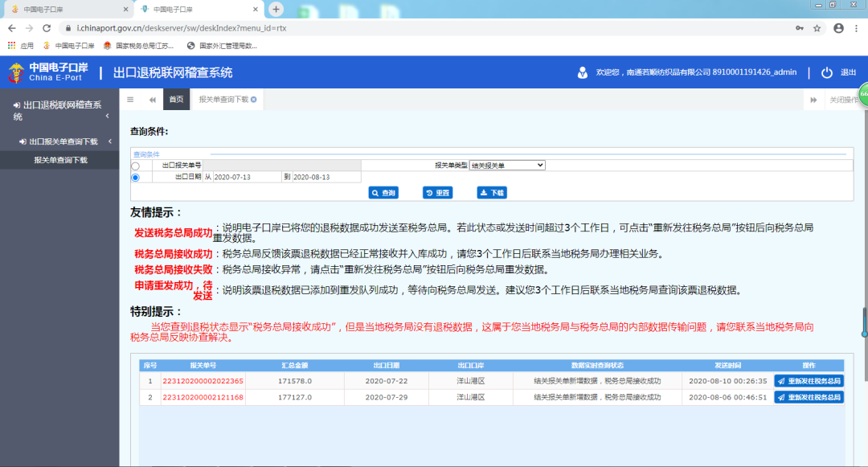Viewport: 868px width, 467px height.
Task: Reload the current page
Action: (x=47, y=28)
